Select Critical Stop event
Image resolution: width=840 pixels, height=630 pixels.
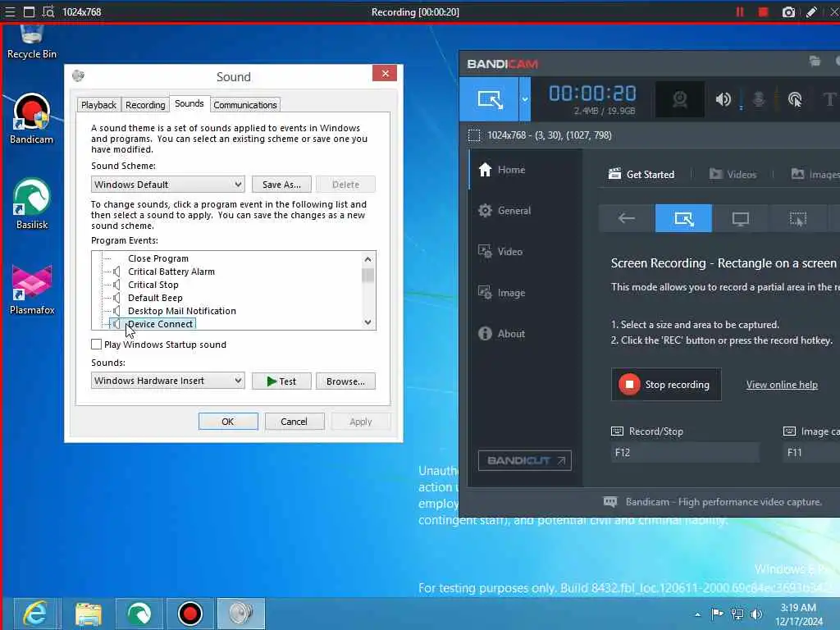pyautogui.click(x=153, y=285)
